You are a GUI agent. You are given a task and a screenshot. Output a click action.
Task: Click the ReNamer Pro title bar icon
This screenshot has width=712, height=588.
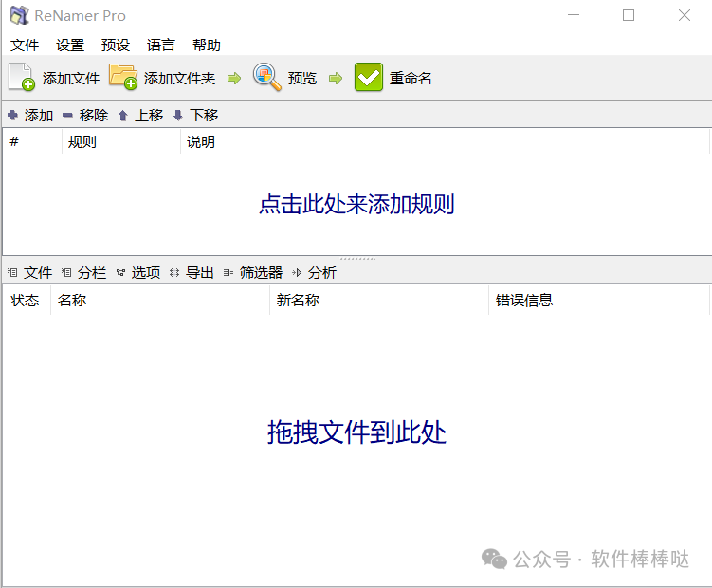click(19, 15)
